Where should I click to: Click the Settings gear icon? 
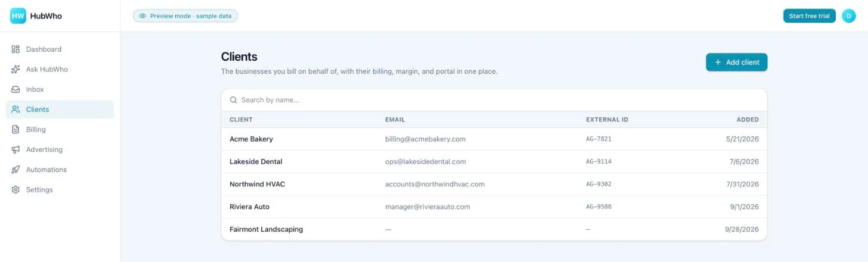click(x=15, y=189)
